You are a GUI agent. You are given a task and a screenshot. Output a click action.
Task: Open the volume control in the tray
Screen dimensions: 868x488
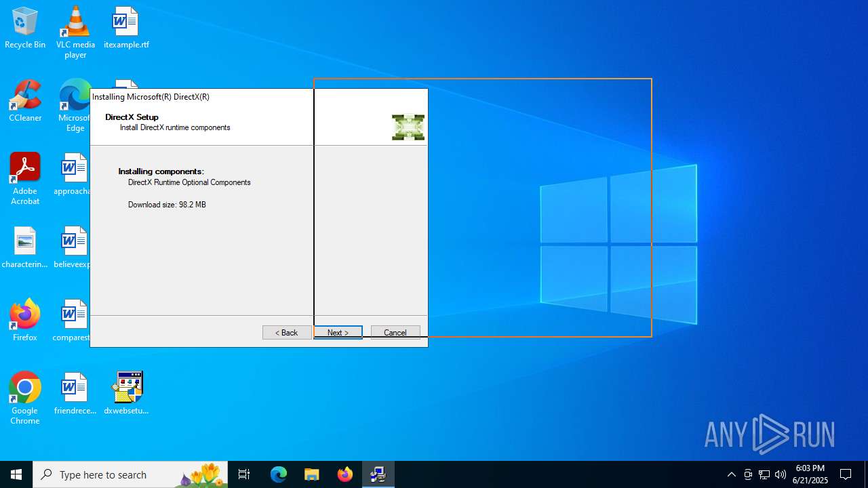781,474
